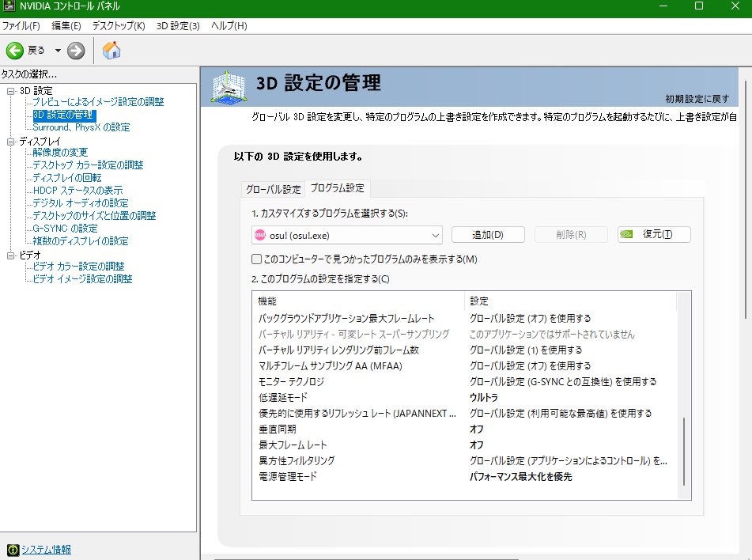Viewport: 752px width, 560px height.
Task: Select the 異方性フィルタリング row
Action: 464,461
